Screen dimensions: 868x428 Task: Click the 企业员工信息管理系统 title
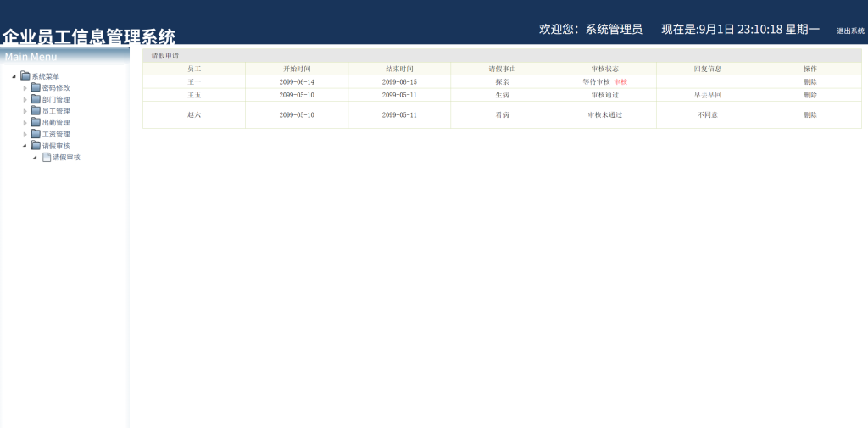[x=88, y=36]
